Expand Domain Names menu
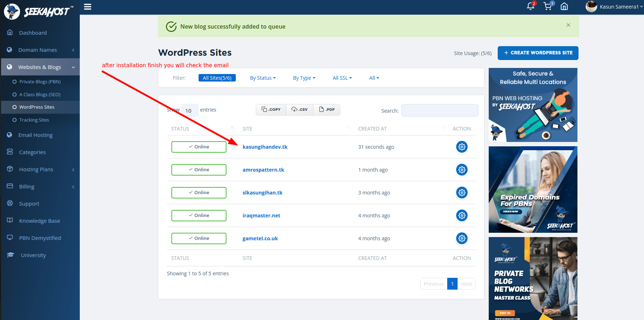This screenshot has height=320, width=644. 40,50
